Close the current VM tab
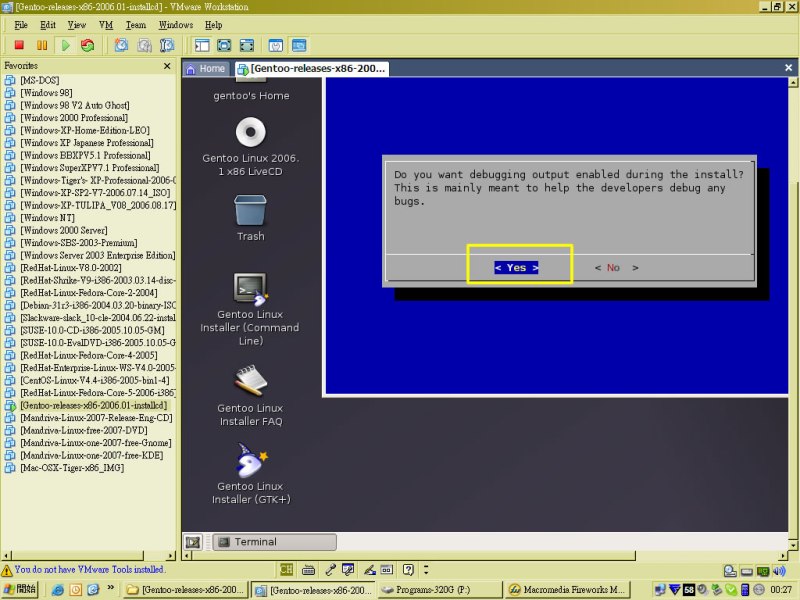 (788, 67)
